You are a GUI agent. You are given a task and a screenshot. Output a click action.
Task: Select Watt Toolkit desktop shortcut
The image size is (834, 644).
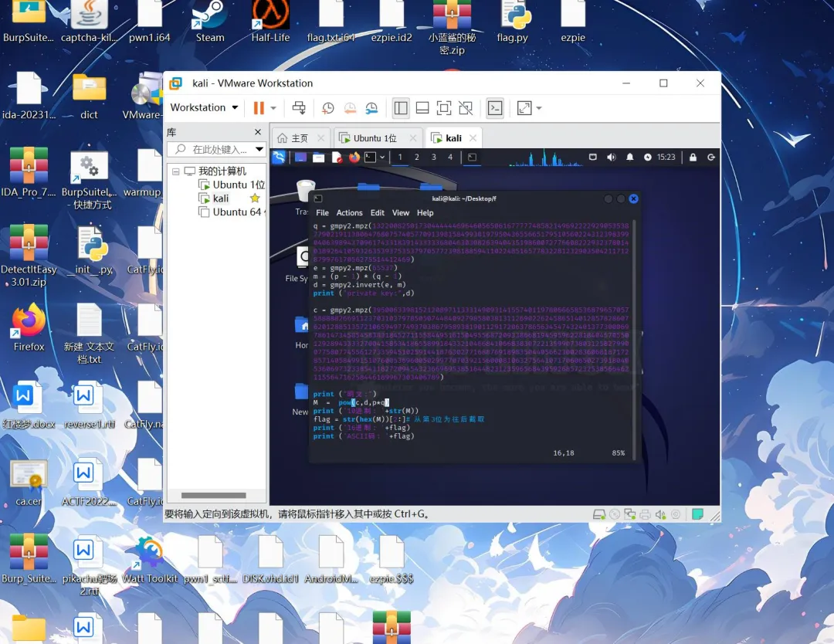[150, 560]
